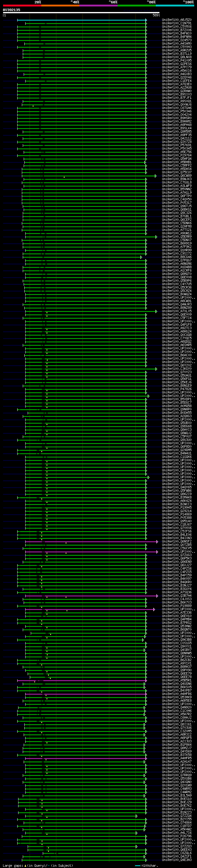Click the cyan ~100% legend color bar
The height and width of the screenshot is (868, 197).
175,6
